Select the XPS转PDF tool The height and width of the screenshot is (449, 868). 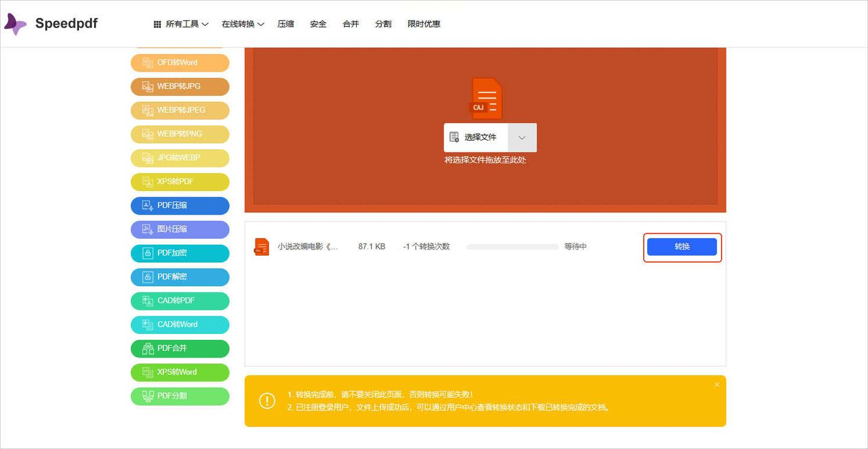[180, 181]
